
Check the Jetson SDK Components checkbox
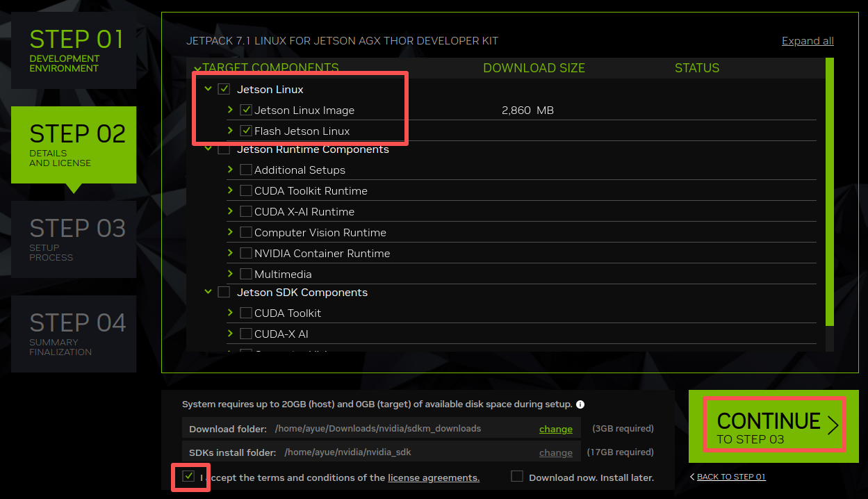coord(224,292)
